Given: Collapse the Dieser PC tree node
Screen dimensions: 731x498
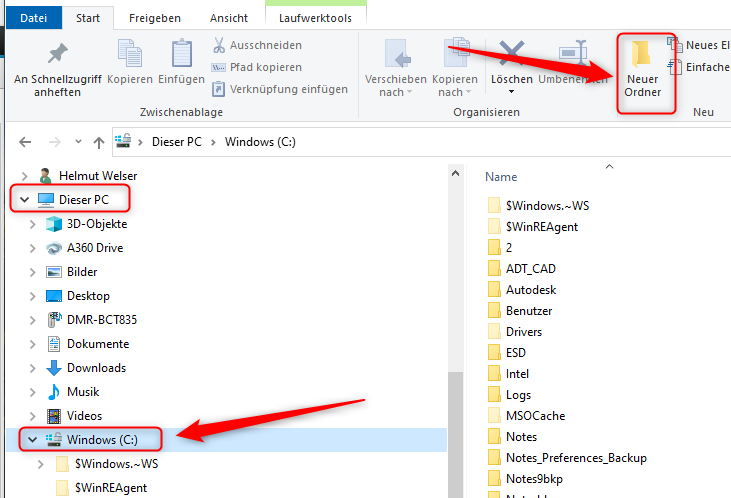Looking at the screenshot, I should pyautogui.click(x=24, y=200).
